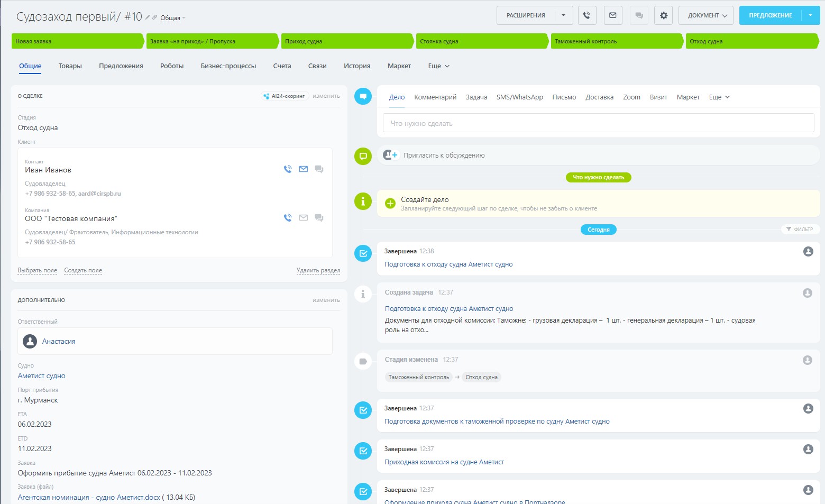Open the ДОКУМЕНТ dropdown

point(707,15)
